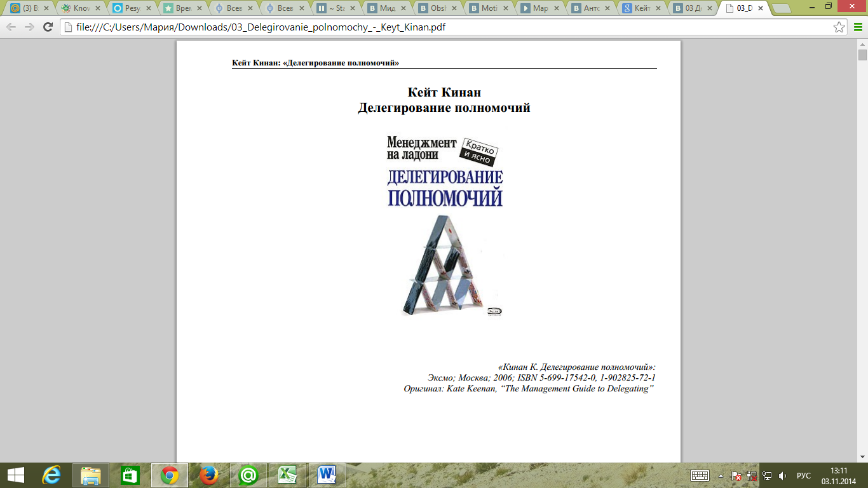868x488 pixels.
Task: Click the Chrome taskbar icon
Action: 169,475
